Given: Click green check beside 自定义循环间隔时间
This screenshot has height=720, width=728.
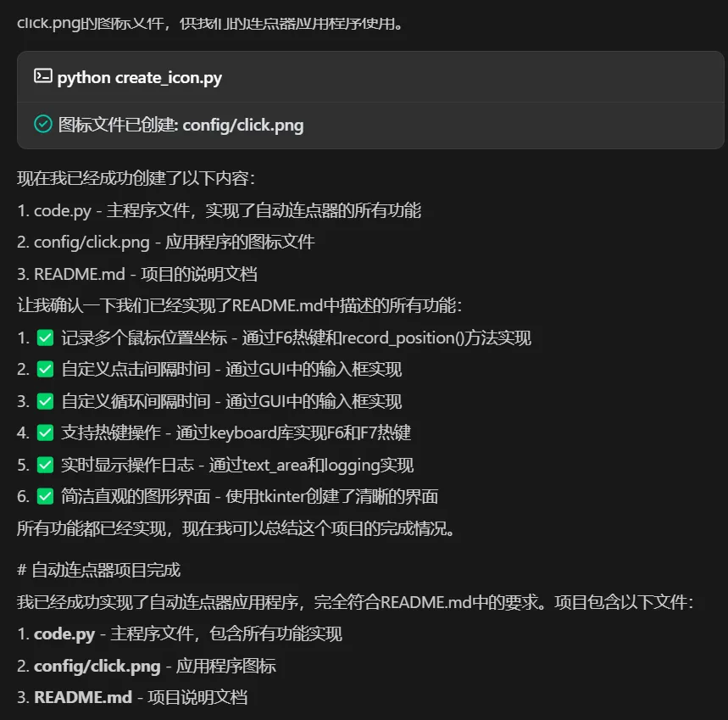Looking at the screenshot, I should click(45, 401).
